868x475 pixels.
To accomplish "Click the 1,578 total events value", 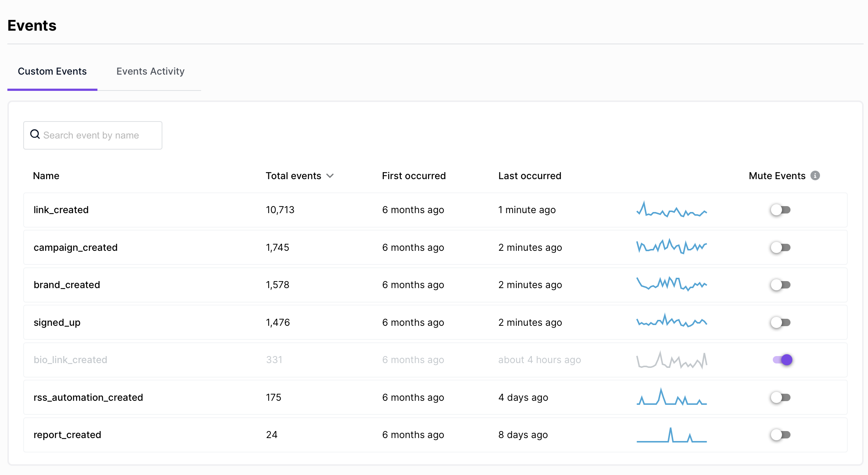I will [278, 285].
